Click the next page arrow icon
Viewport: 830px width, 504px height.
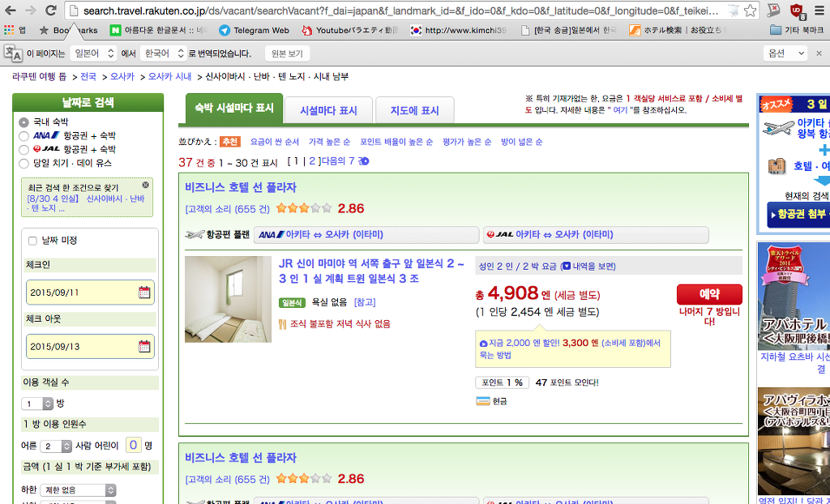point(364,161)
